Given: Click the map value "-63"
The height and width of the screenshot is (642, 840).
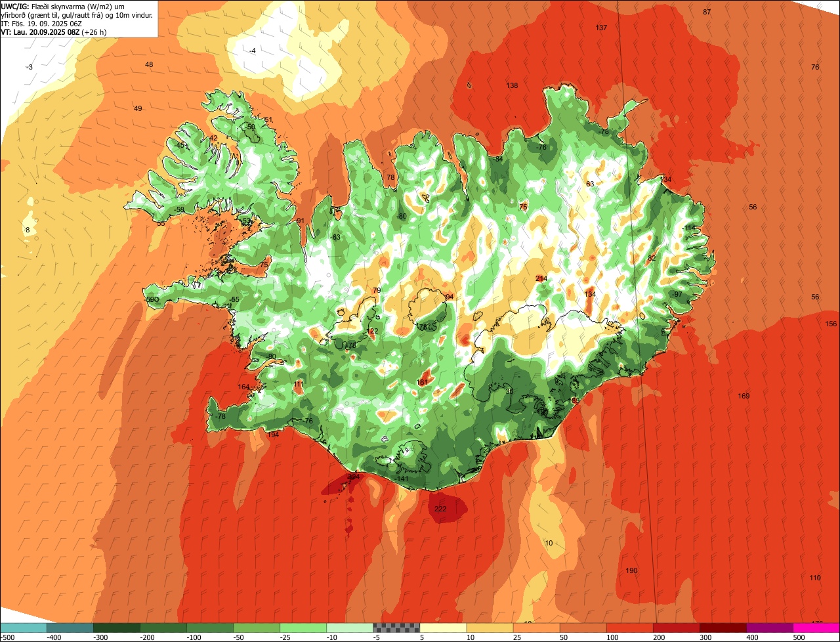Looking at the screenshot, I should [335, 238].
